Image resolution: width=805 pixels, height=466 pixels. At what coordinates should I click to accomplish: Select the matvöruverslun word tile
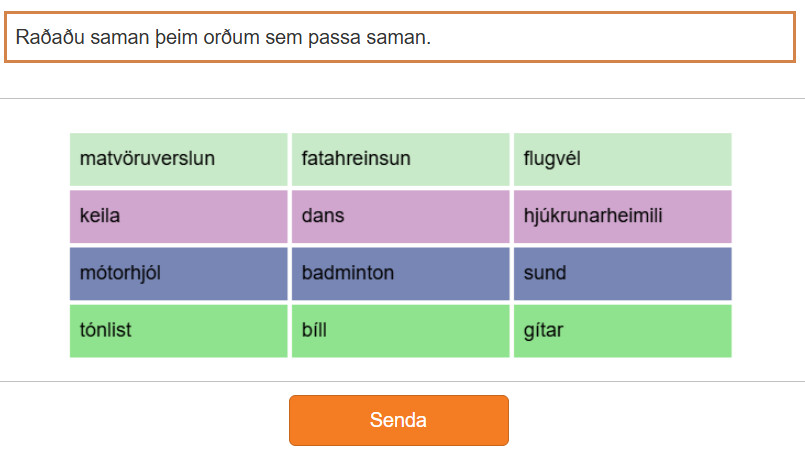tap(178, 159)
